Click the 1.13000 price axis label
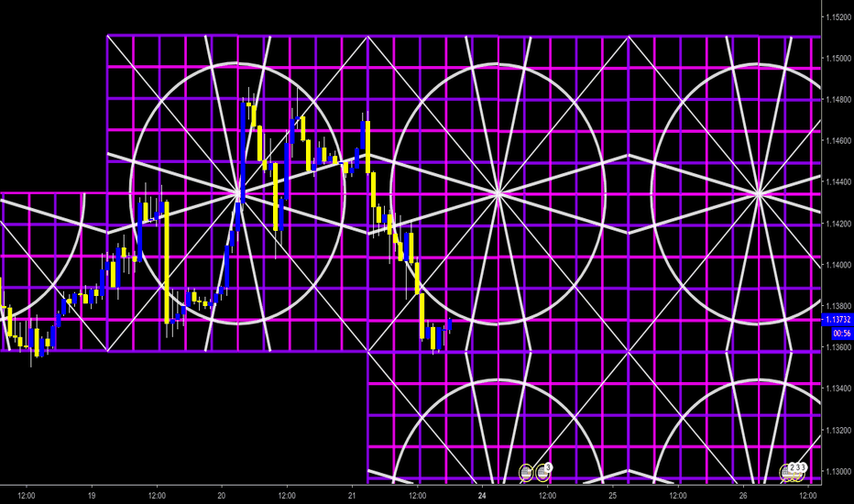 pos(838,471)
